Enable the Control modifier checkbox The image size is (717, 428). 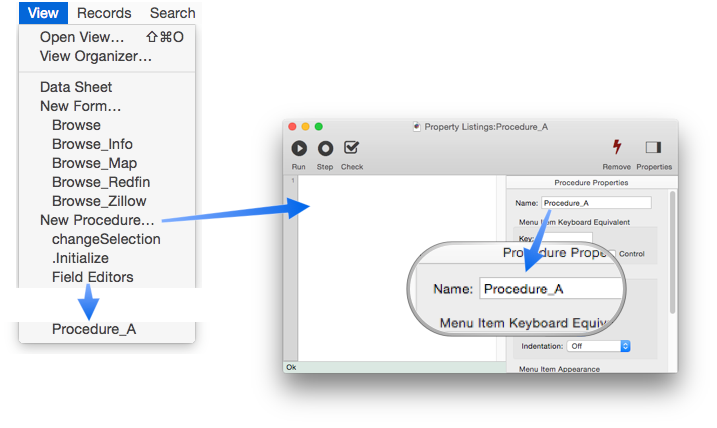[612, 253]
